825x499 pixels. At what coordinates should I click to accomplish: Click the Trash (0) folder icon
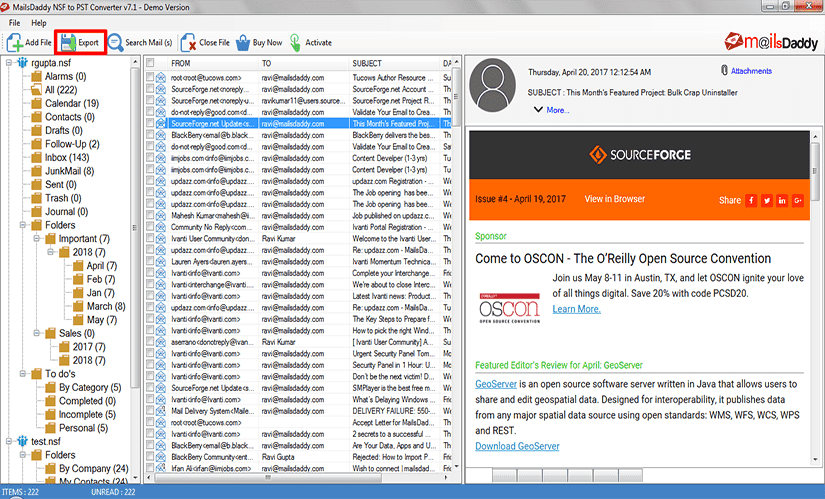pyautogui.click(x=36, y=198)
